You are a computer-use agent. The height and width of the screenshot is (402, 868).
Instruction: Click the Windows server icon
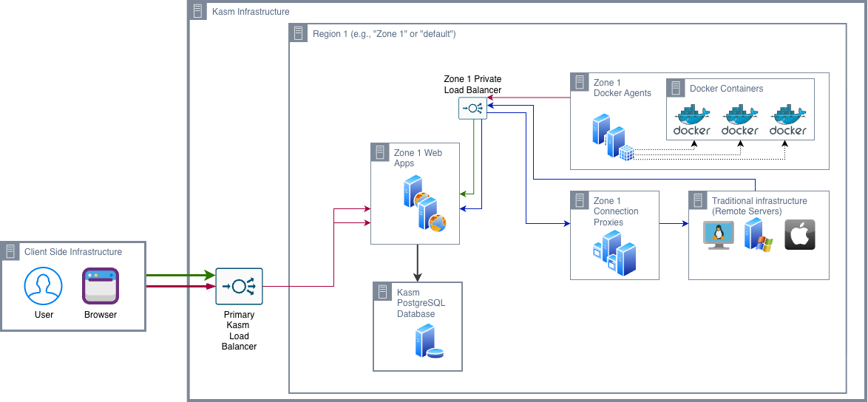(759, 234)
